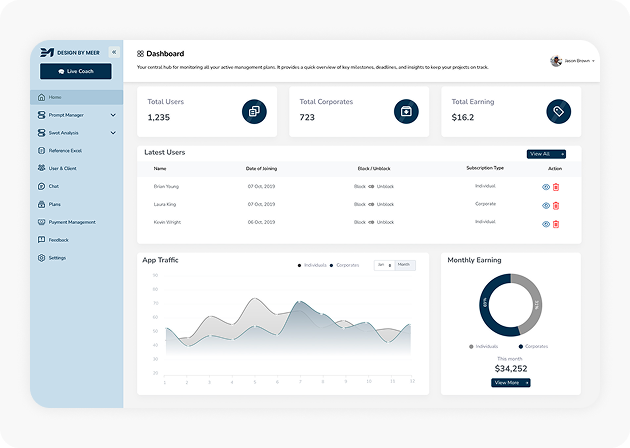Click the Total Corporates round icon
This screenshot has width=630, height=448.
coord(406,111)
